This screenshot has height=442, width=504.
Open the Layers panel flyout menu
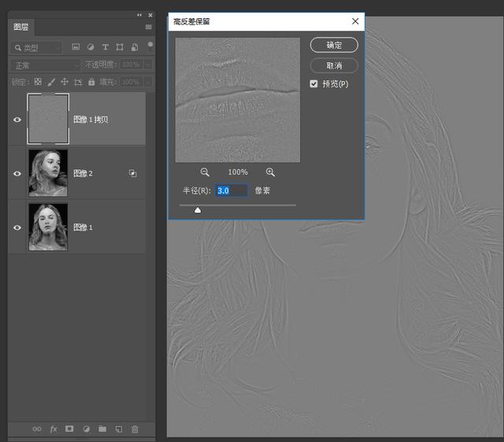click(x=148, y=27)
